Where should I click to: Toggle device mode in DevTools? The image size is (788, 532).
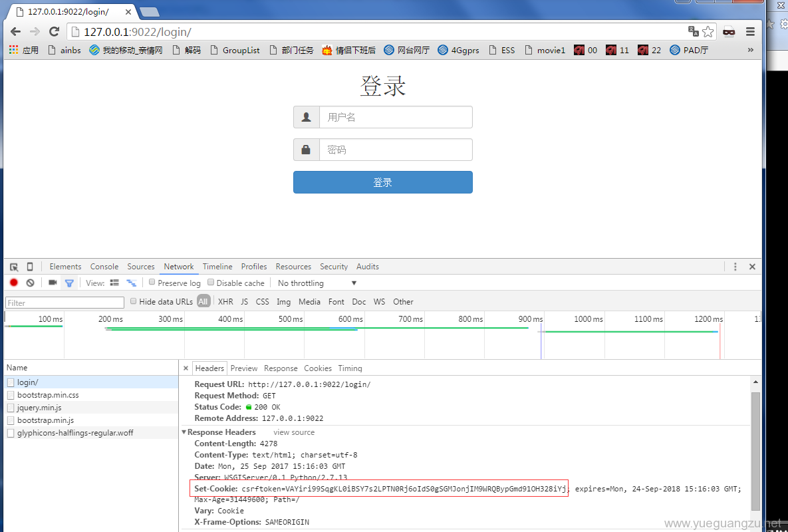tap(30, 267)
